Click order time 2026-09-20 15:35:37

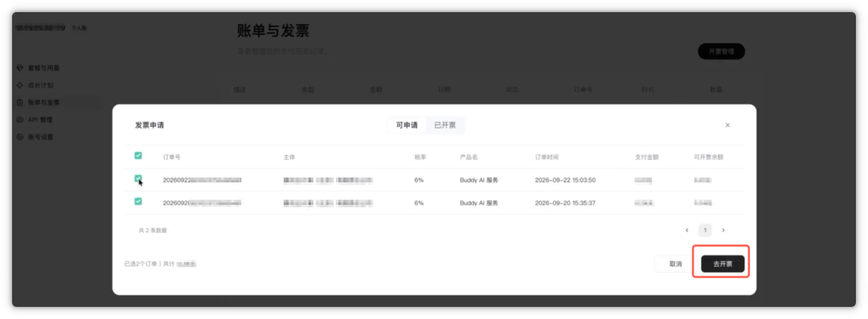click(x=565, y=203)
